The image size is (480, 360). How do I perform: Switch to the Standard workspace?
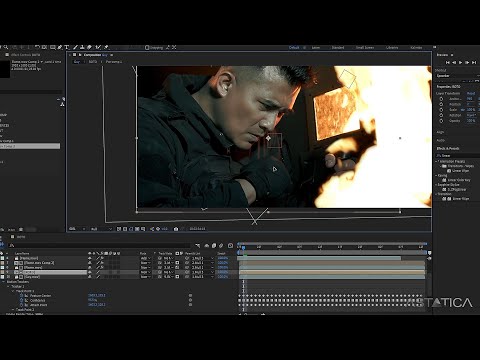pyautogui.click(x=338, y=47)
